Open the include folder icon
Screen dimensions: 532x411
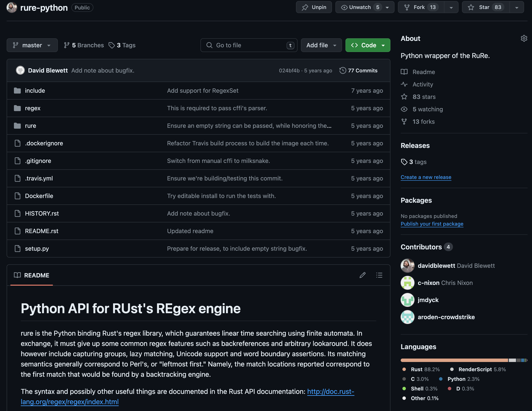point(17,91)
